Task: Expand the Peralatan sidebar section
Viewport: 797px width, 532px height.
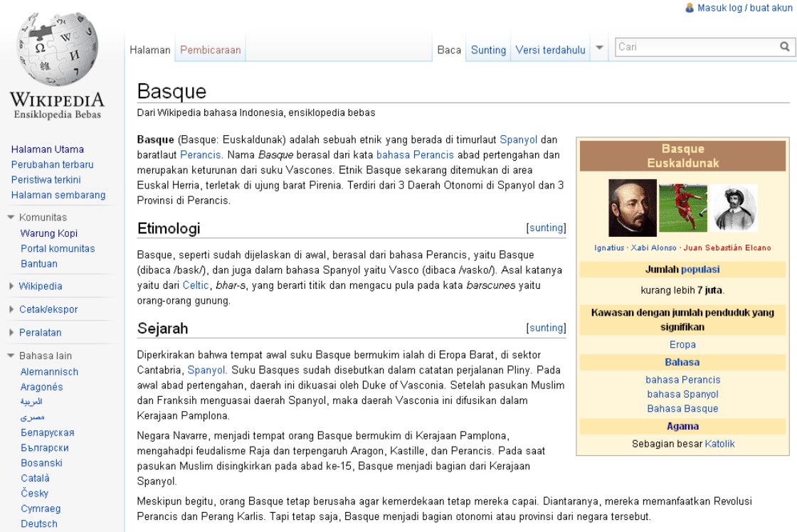Action: (11, 332)
